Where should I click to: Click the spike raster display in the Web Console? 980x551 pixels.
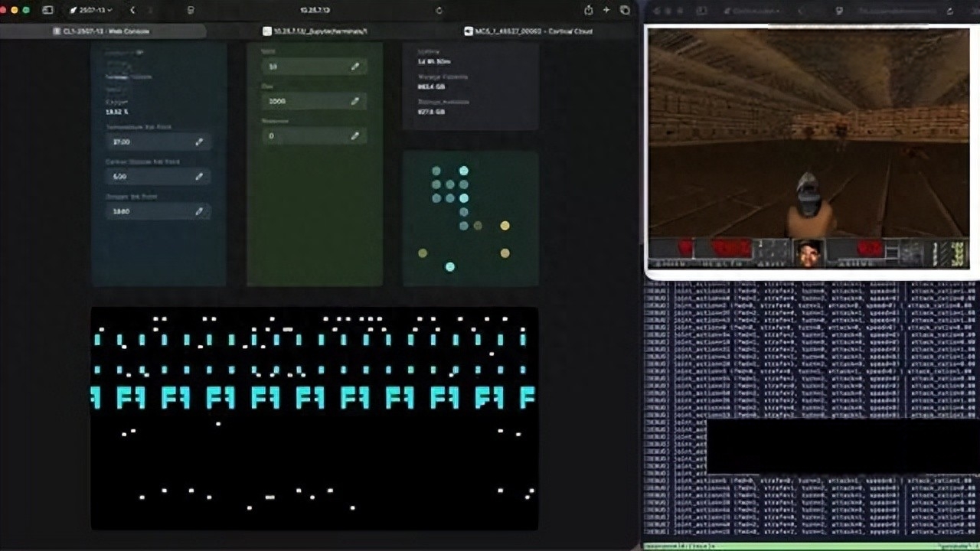(x=315, y=418)
